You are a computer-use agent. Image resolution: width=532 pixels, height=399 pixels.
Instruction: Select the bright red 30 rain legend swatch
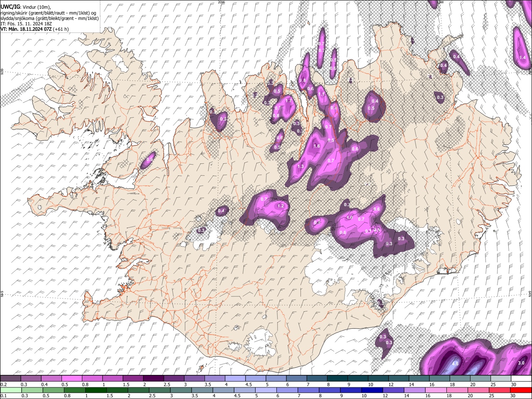521,390
